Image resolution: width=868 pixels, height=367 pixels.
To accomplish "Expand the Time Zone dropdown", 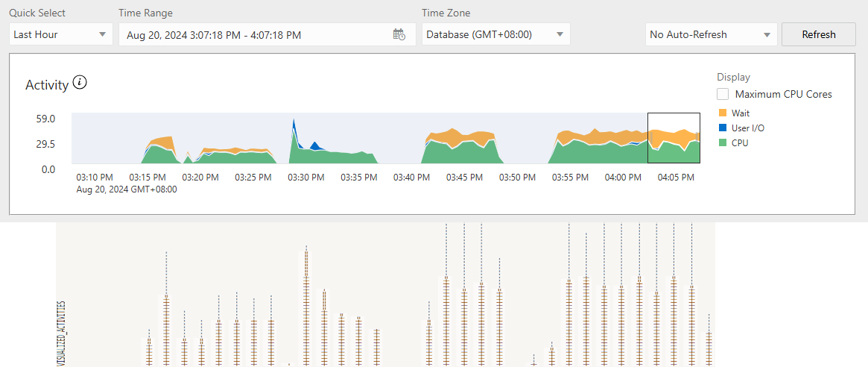I will (x=496, y=34).
